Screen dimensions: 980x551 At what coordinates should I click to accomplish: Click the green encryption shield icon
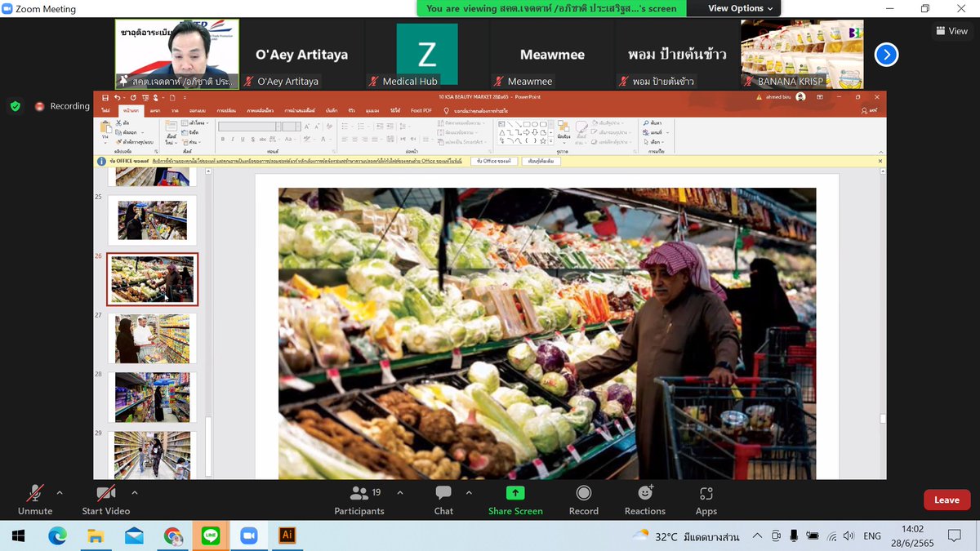[x=16, y=106]
